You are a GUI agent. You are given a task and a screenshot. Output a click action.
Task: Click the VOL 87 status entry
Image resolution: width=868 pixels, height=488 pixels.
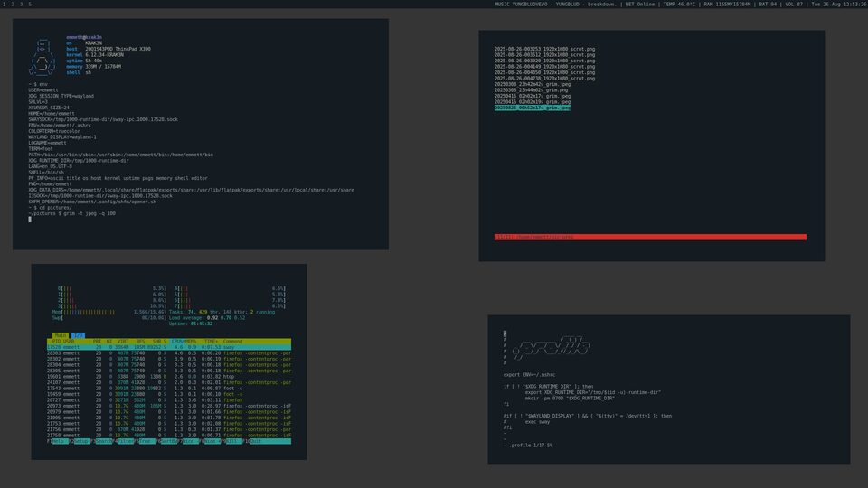pos(795,4)
